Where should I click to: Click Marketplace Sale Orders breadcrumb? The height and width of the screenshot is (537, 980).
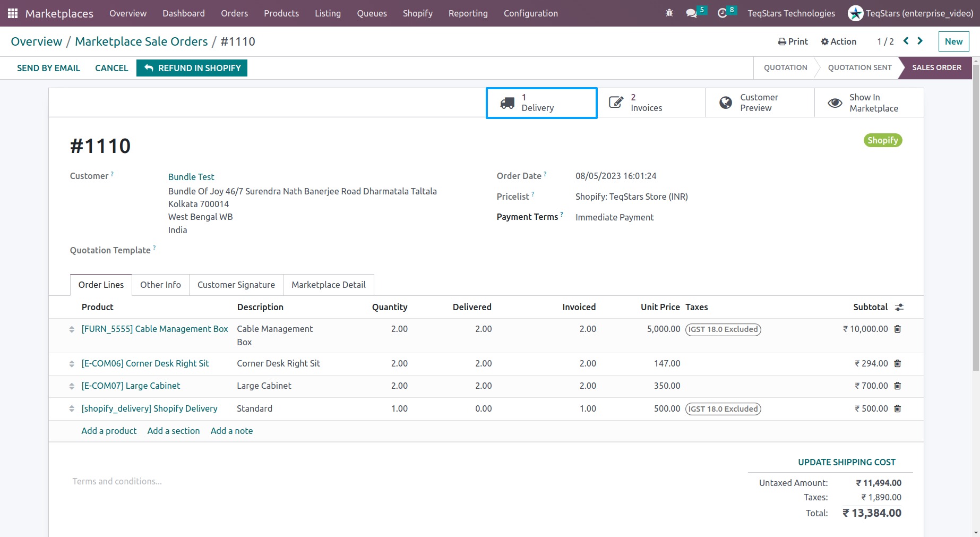coord(141,41)
